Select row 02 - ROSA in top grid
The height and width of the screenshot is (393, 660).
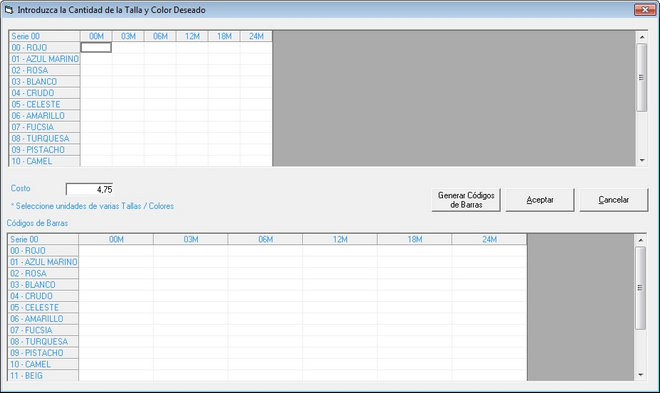pyautogui.click(x=44, y=70)
